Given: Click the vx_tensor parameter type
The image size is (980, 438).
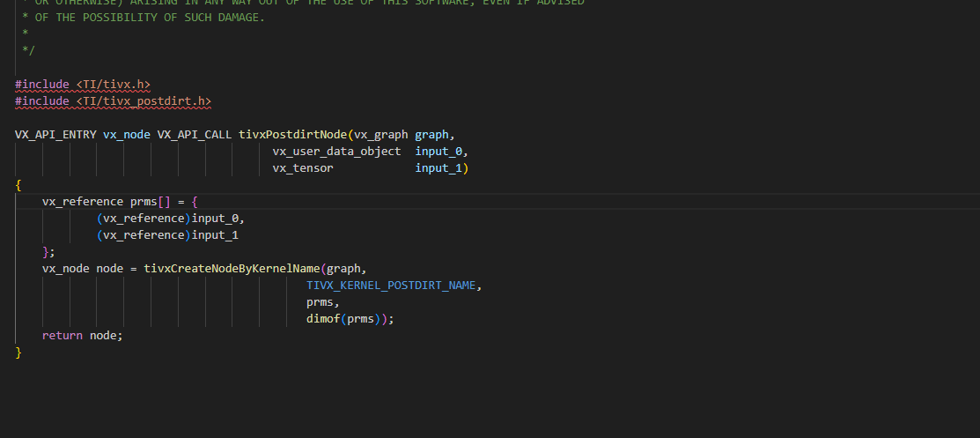Looking at the screenshot, I should point(303,168).
